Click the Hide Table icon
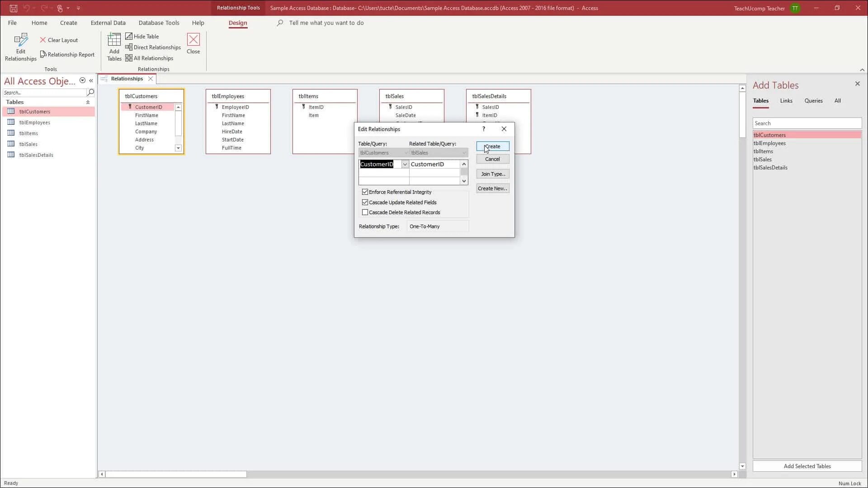Image resolution: width=868 pixels, height=488 pixels. (129, 37)
